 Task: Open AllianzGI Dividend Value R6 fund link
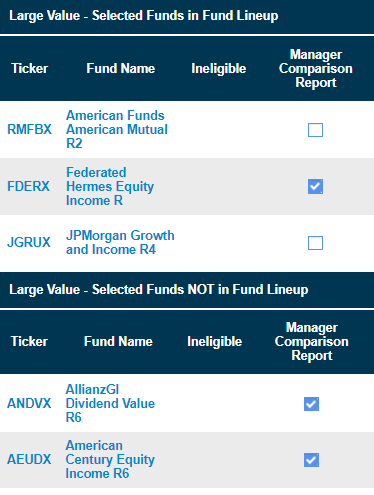coord(110,403)
